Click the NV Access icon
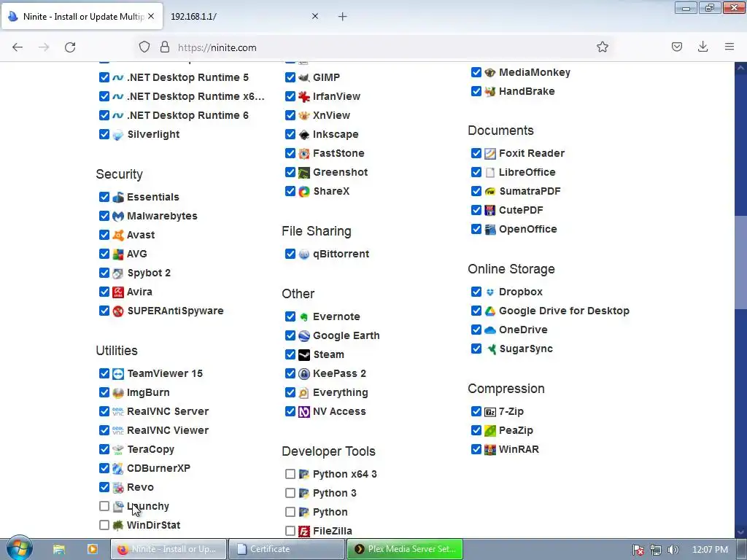 304,411
